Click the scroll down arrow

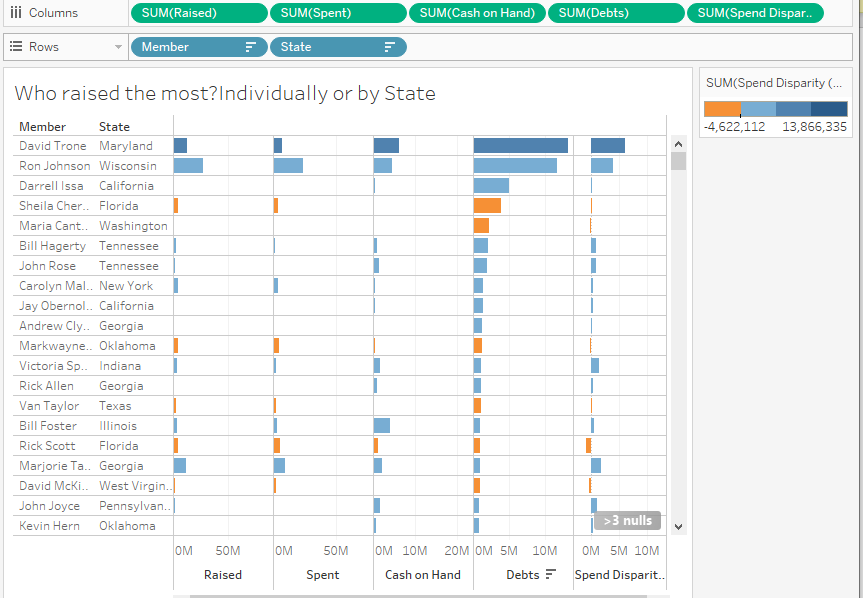(679, 526)
